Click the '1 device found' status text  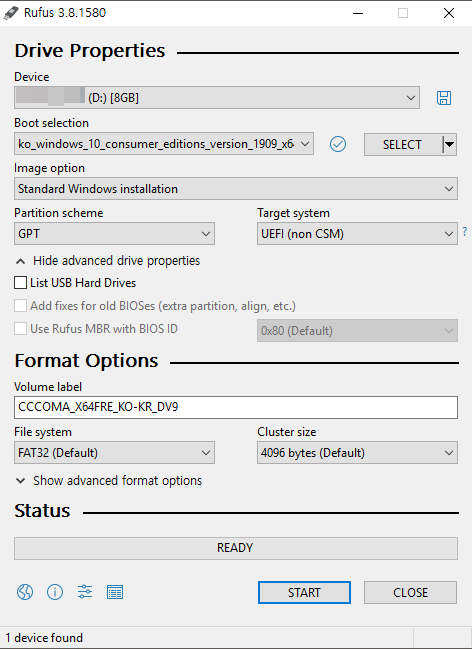click(x=44, y=638)
